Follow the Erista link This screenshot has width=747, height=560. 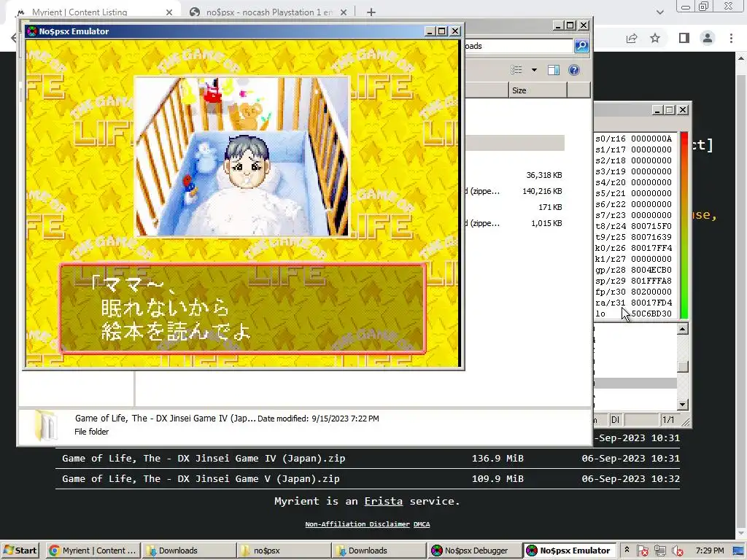[383, 501]
